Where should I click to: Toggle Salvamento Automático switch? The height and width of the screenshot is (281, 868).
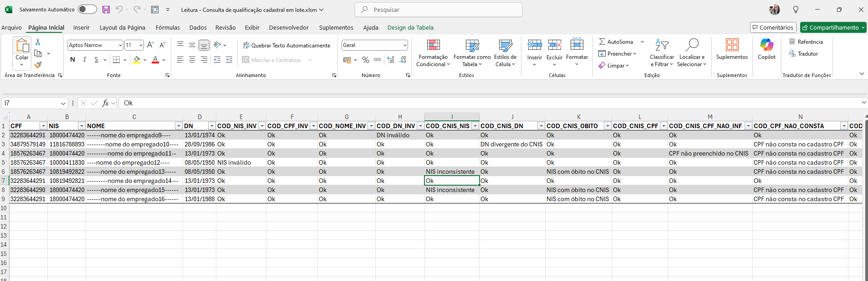coord(87,10)
